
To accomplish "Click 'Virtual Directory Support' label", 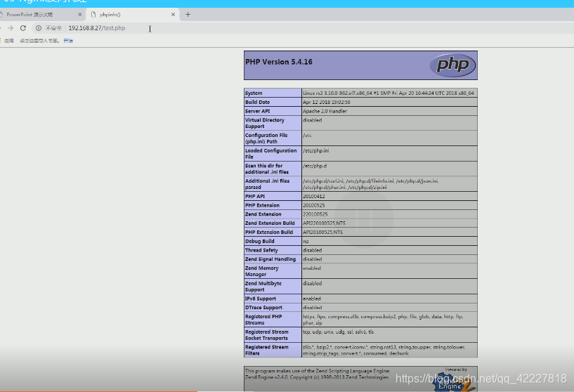I will [265, 123].
